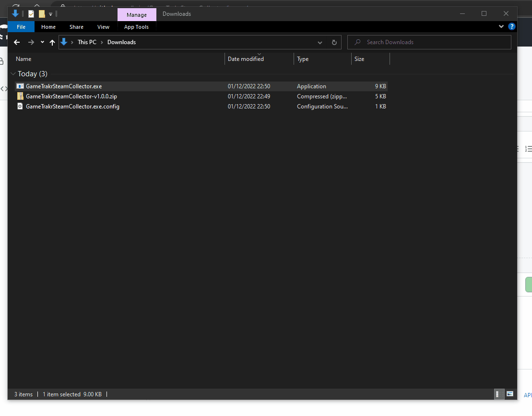Open the Manage ribbon tab
This screenshot has width=532, height=416.
coord(137,15)
